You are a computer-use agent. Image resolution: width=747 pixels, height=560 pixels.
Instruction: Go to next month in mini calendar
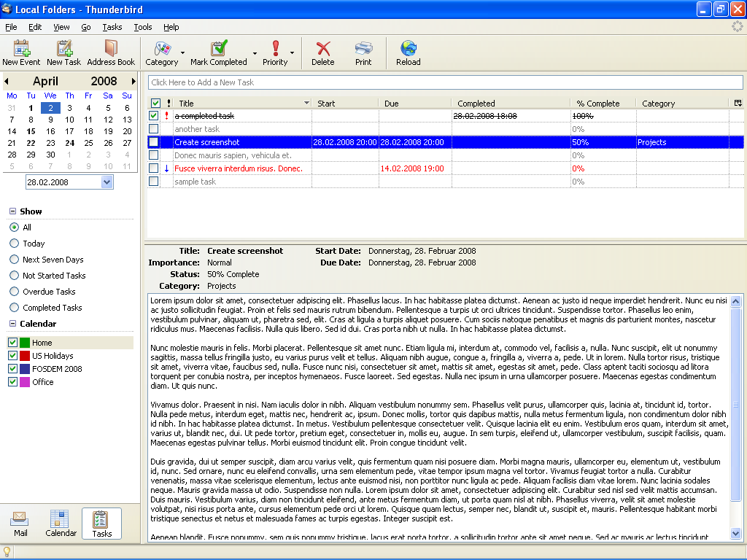point(134,82)
